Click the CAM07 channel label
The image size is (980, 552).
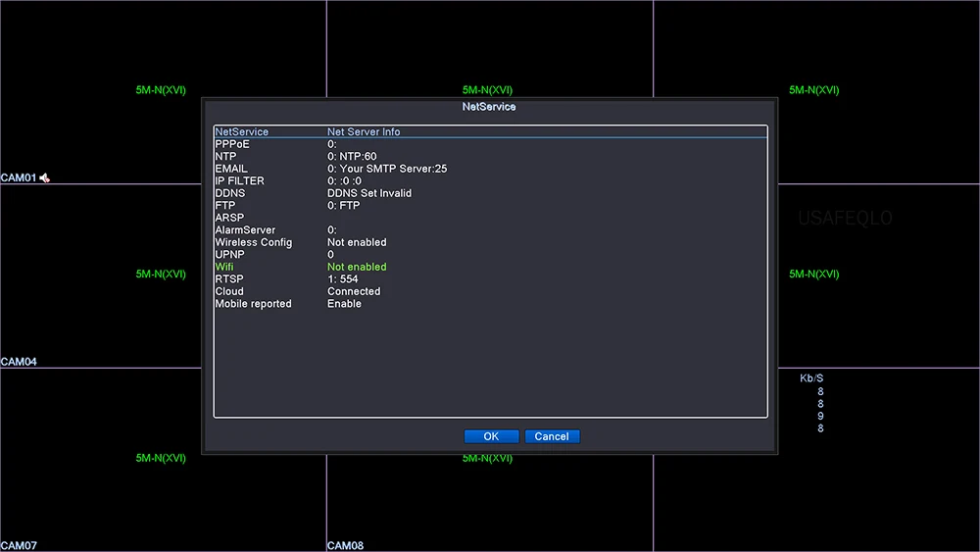click(x=19, y=546)
